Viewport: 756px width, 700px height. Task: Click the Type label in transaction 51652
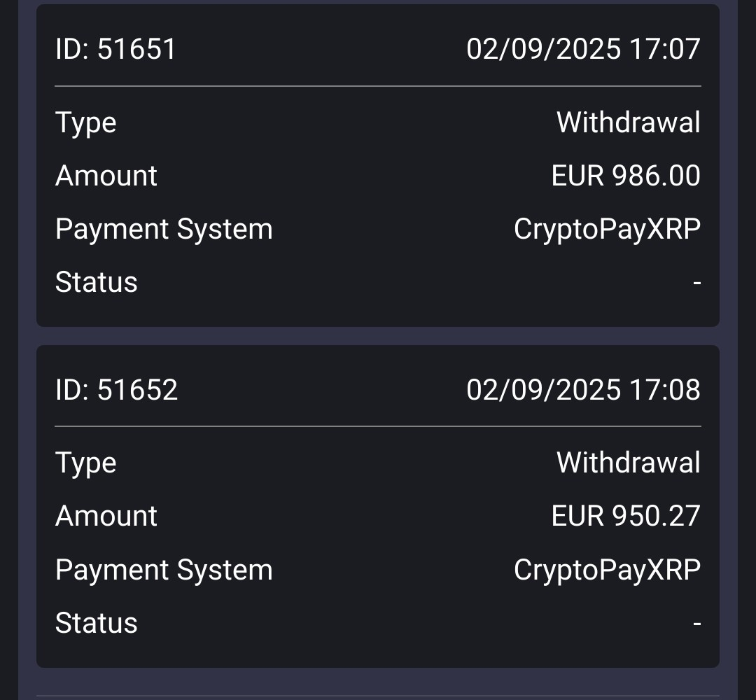[x=85, y=463]
